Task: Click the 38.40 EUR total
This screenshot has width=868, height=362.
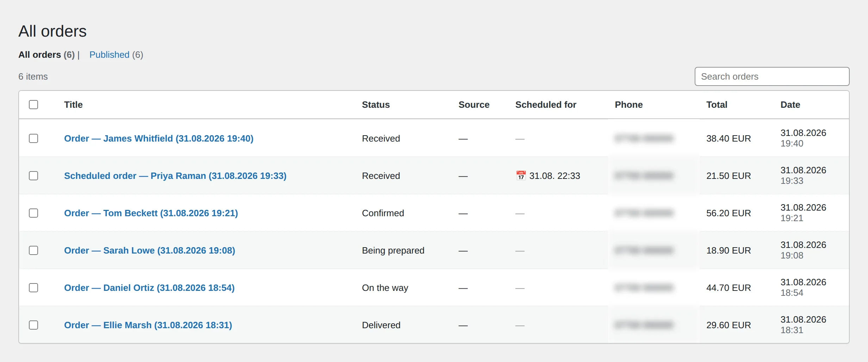Action: 728,138
